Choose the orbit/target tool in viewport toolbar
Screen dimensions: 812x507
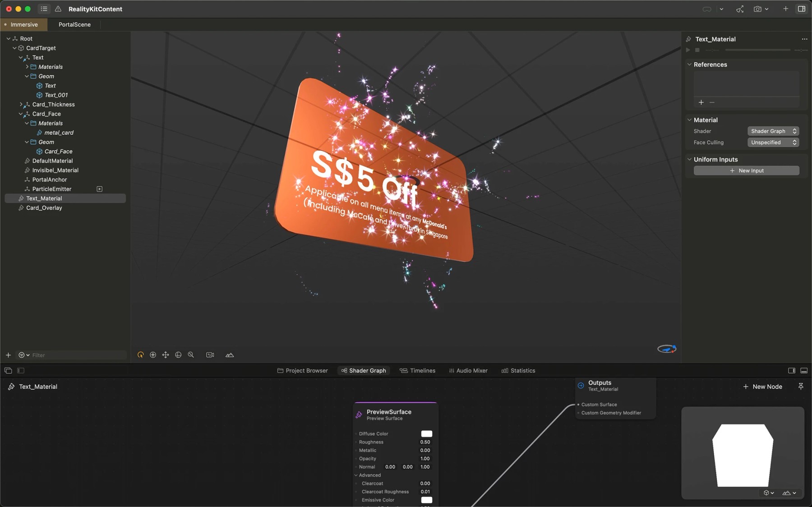pyautogui.click(x=153, y=355)
